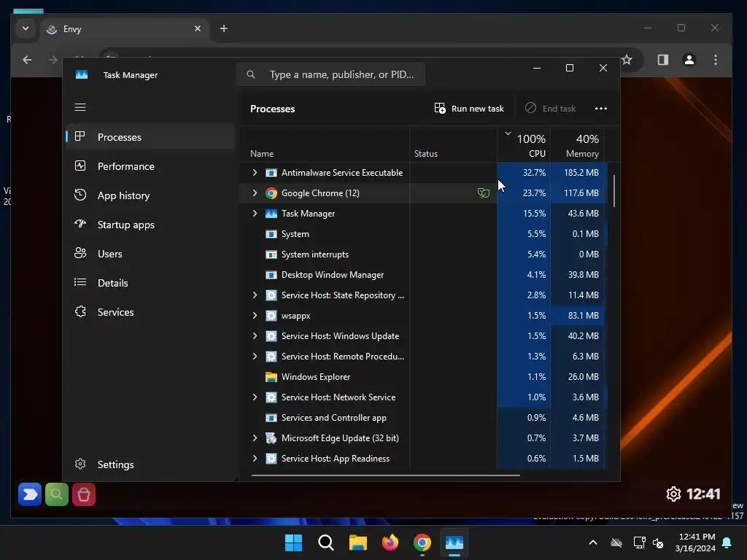Click the End task button
Screen dimensions: 747x560
(551, 109)
